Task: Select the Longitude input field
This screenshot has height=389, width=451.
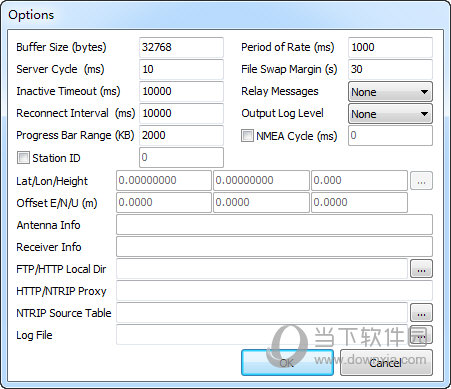Action: [261, 180]
